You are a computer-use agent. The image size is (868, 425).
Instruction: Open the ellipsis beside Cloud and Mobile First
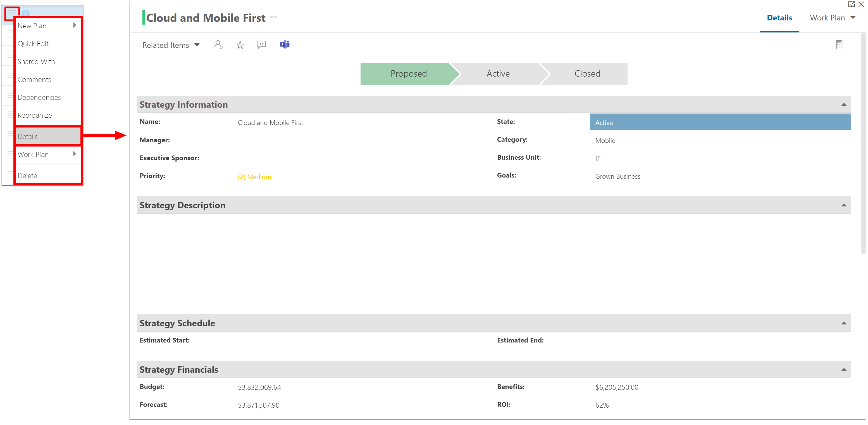pyautogui.click(x=273, y=17)
